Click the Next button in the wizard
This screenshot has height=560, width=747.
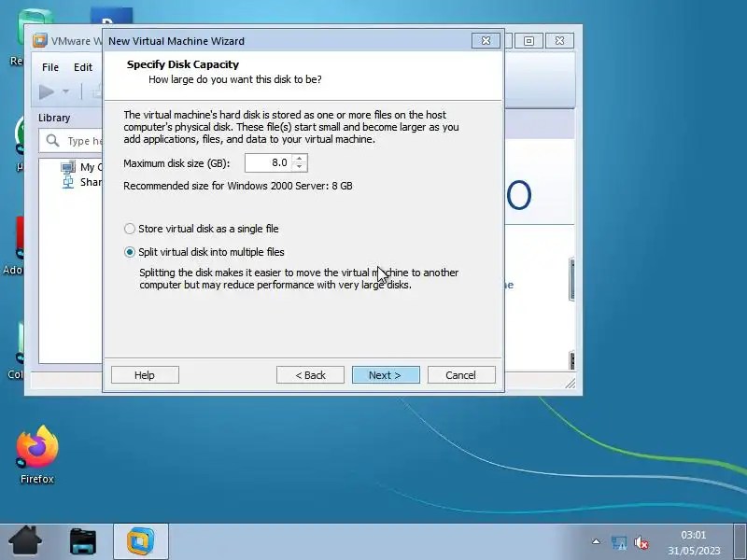click(386, 375)
